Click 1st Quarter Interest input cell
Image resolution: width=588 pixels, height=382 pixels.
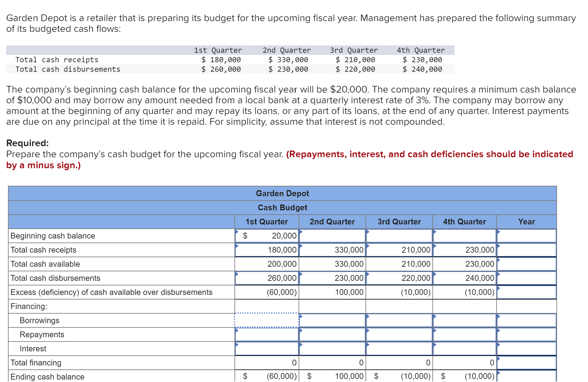click(x=267, y=349)
